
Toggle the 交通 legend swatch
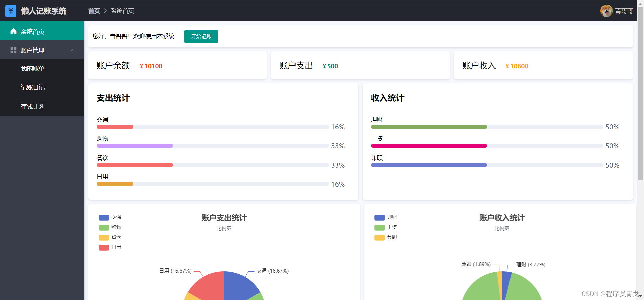coord(104,218)
